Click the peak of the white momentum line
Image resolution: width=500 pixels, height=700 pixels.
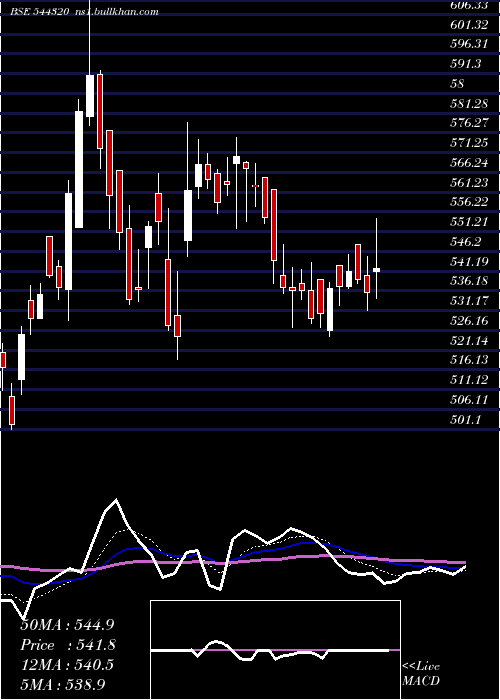117,500
